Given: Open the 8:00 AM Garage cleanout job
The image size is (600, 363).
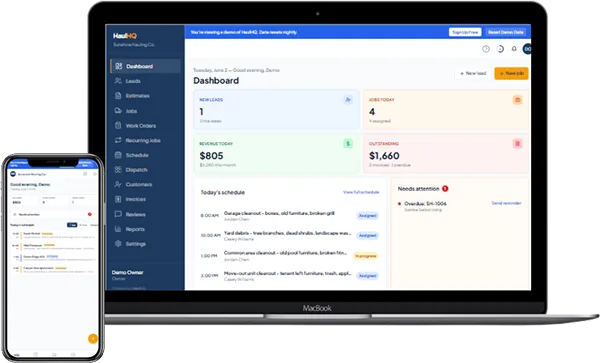Looking at the screenshot, I should tap(290, 216).
